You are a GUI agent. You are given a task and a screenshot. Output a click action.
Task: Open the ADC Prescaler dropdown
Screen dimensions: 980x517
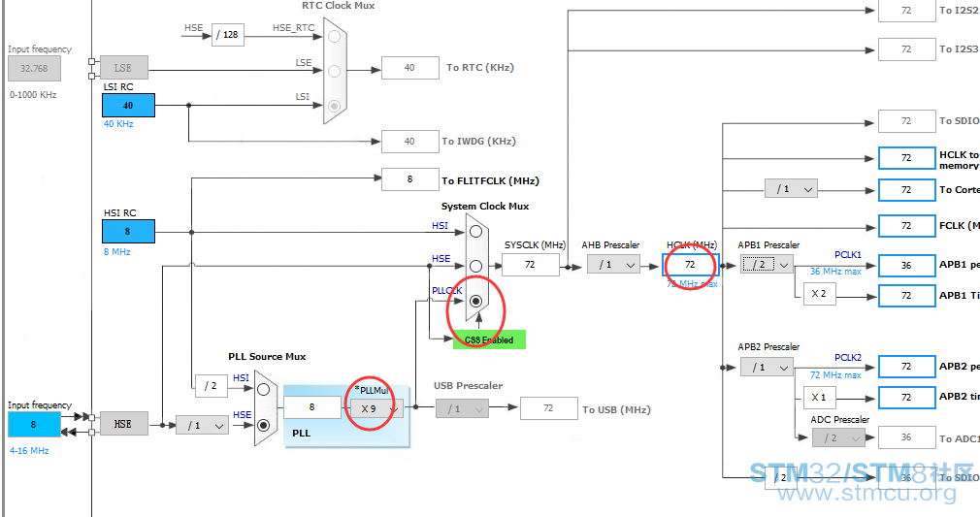[x=838, y=438]
